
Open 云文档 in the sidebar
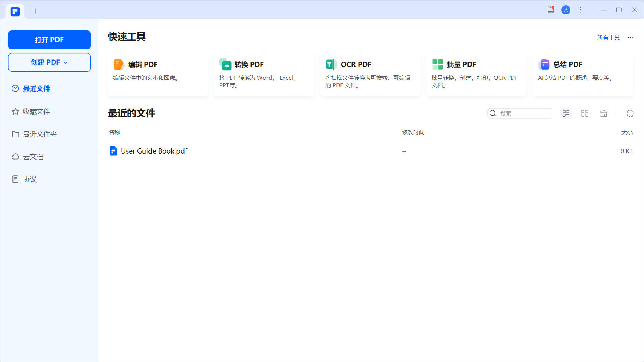[x=27, y=157]
